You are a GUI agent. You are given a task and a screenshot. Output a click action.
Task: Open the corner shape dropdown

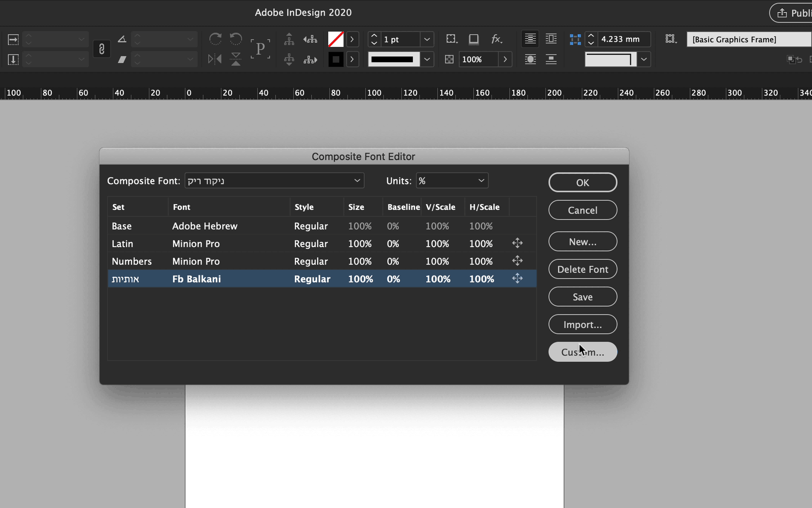coord(644,60)
